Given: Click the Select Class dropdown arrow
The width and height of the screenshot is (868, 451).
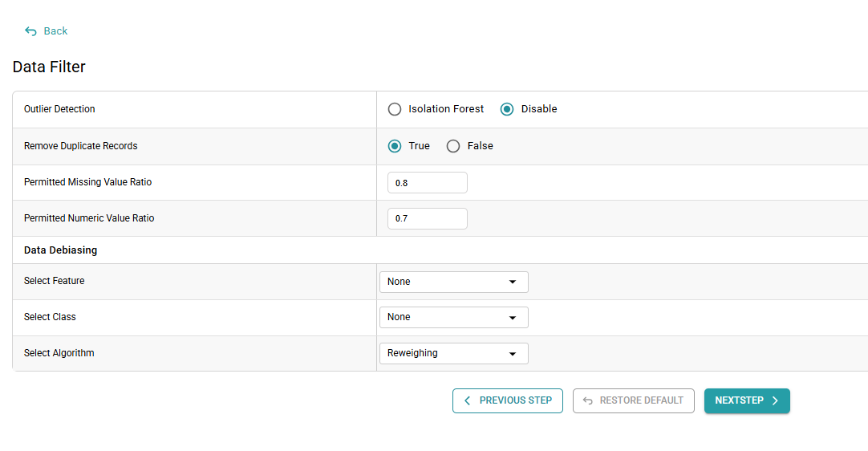Looking at the screenshot, I should pos(513,318).
